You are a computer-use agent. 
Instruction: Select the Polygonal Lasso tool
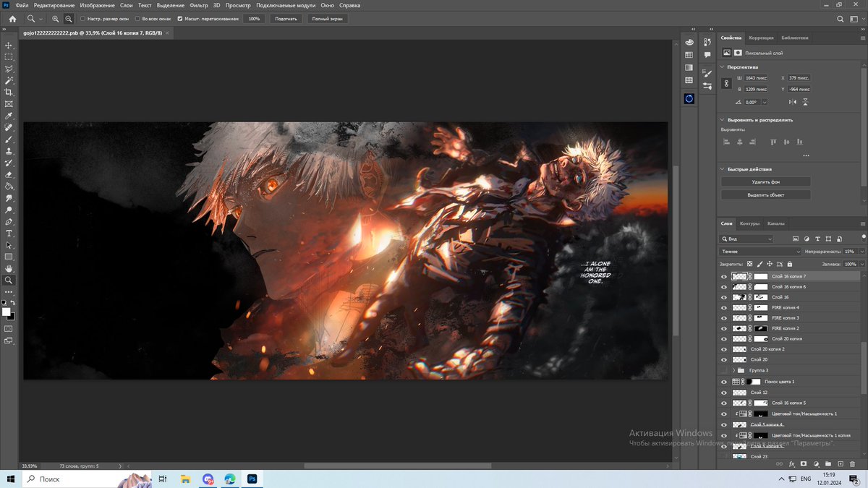point(9,69)
